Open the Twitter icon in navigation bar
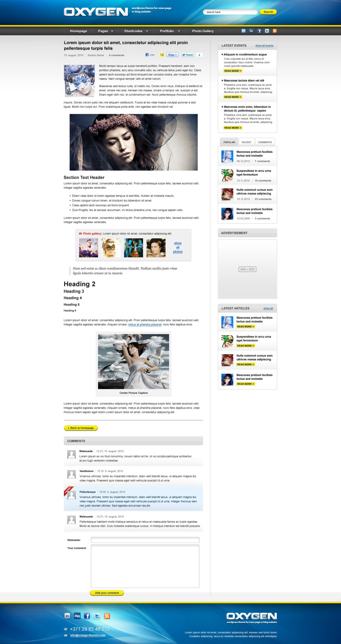 (x=267, y=31)
